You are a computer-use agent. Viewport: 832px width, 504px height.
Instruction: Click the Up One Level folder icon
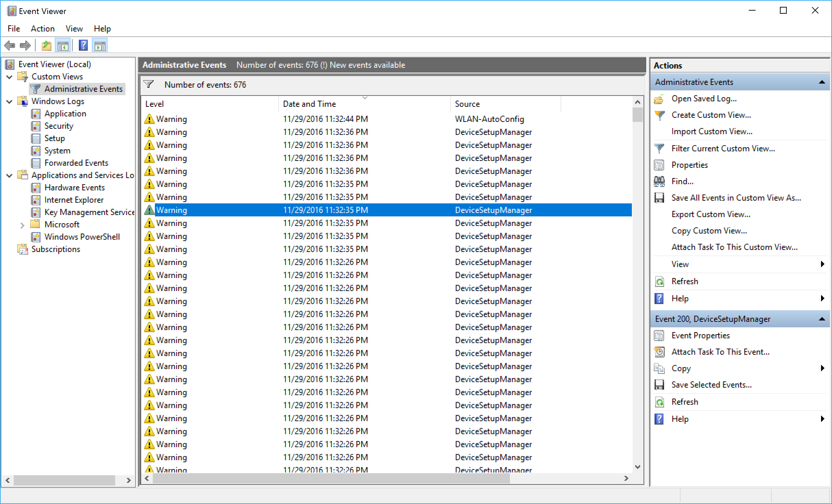point(46,45)
